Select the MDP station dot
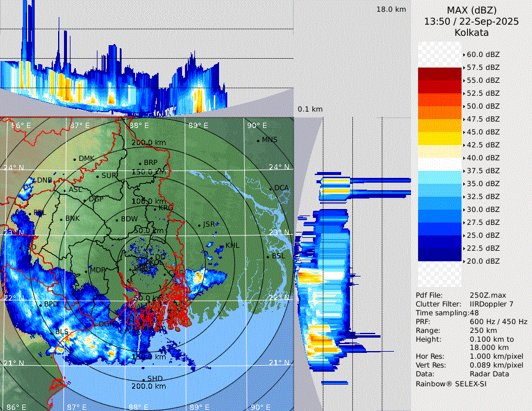The height and width of the screenshot is (411, 532). pos(86,271)
